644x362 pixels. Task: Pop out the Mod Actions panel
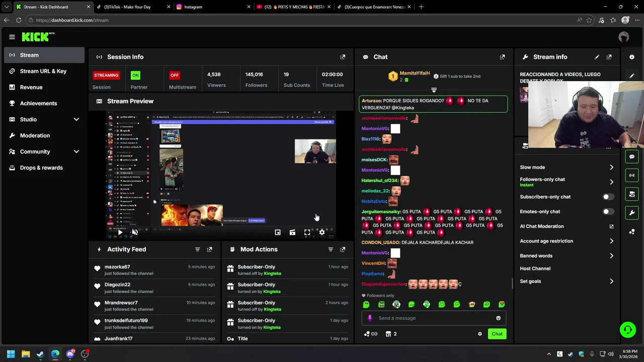(x=343, y=249)
